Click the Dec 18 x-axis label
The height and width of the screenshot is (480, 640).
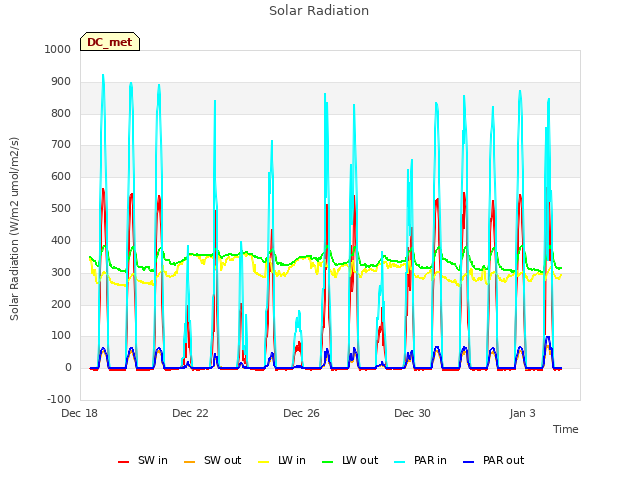tap(79, 413)
